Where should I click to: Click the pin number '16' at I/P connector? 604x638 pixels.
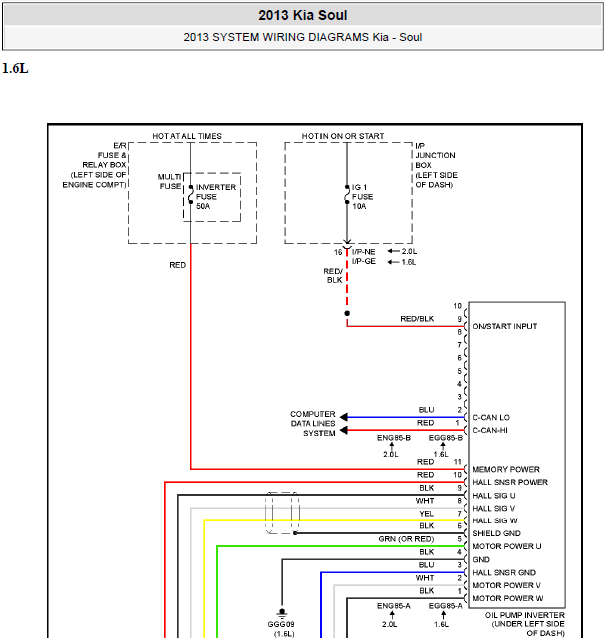pos(338,252)
